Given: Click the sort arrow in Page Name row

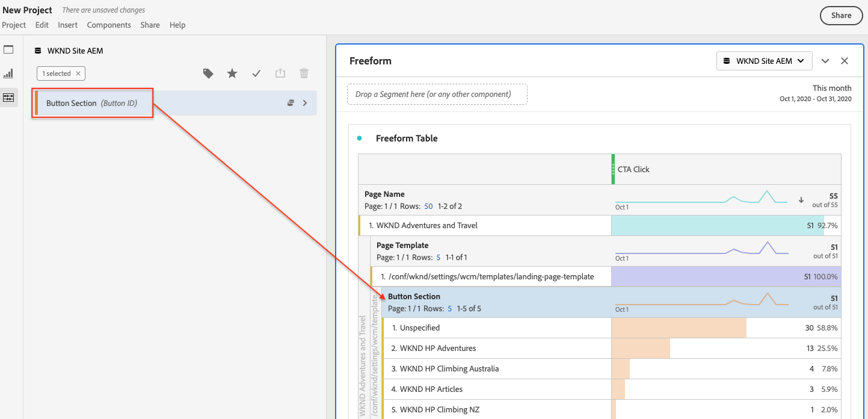Looking at the screenshot, I should tap(801, 200).
